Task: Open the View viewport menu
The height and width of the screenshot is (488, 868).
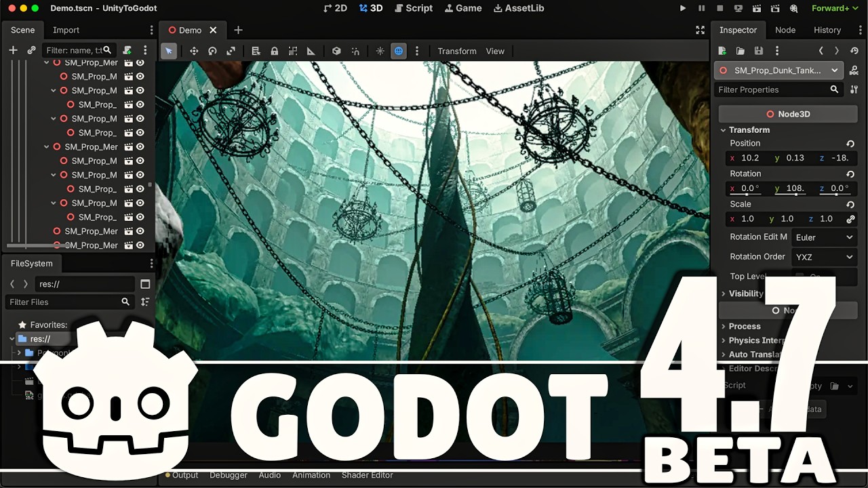Action: click(495, 51)
